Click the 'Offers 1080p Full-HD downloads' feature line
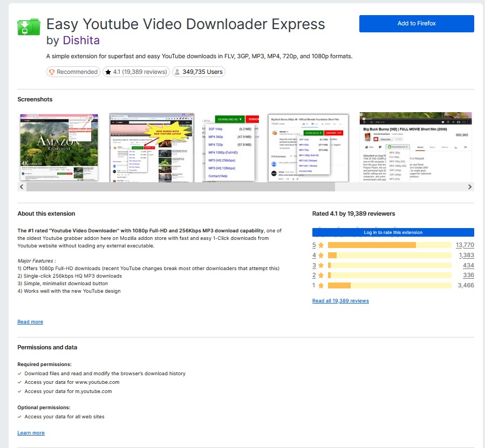The width and height of the screenshot is (485, 448). [x=148, y=268]
